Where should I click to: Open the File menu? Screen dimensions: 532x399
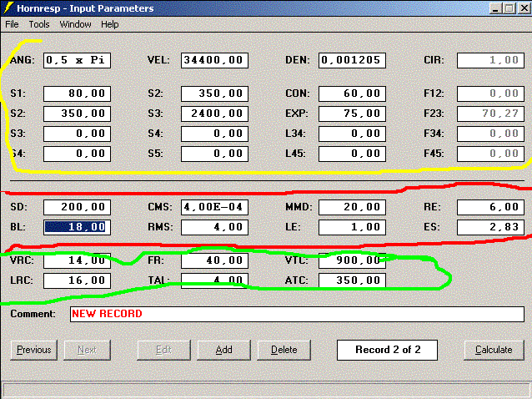(12, 24)
